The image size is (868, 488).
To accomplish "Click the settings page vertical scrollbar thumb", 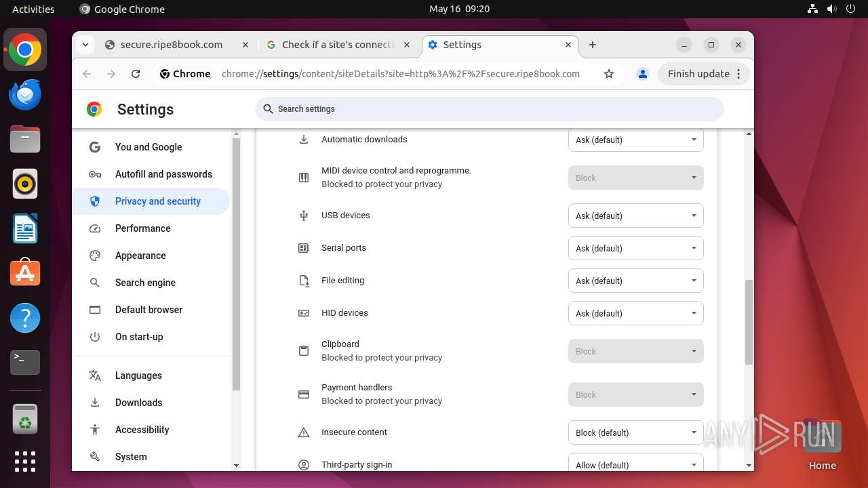I will (x=749, y=323).
